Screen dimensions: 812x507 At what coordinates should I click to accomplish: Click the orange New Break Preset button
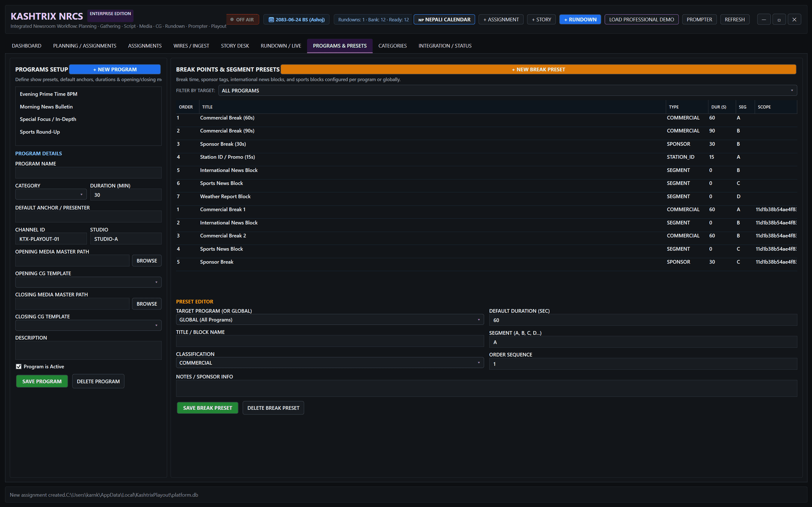[538, 69]
